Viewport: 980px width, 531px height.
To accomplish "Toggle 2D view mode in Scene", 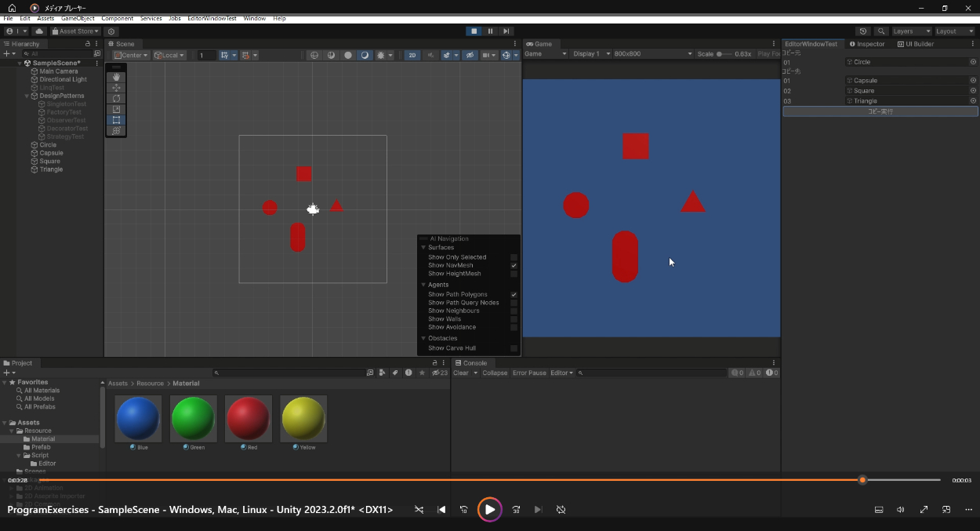I will point(412,55).
